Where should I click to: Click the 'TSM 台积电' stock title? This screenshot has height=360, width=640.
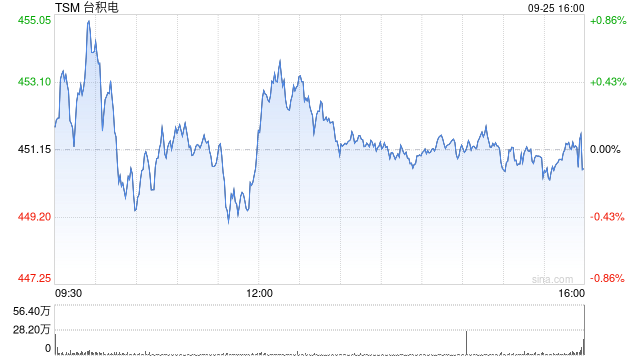point(87,7)
